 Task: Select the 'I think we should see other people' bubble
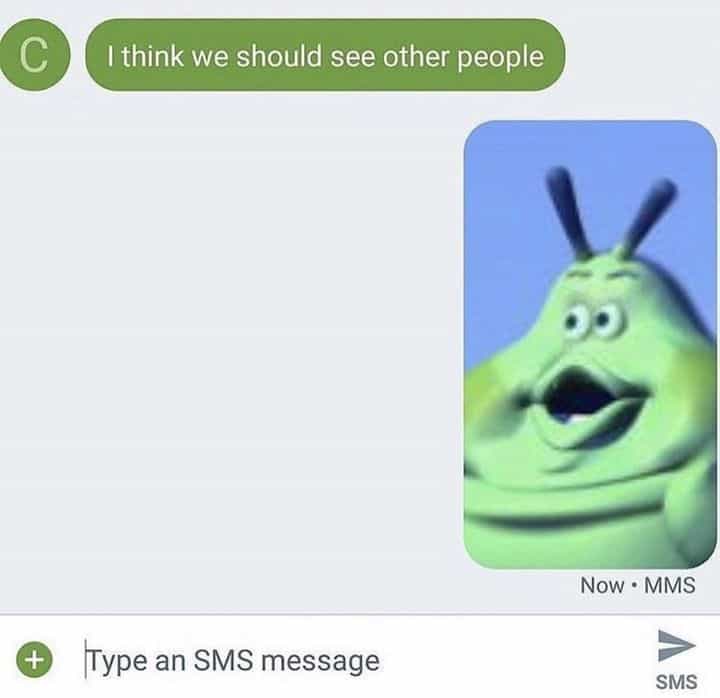(x=325, y=55)
